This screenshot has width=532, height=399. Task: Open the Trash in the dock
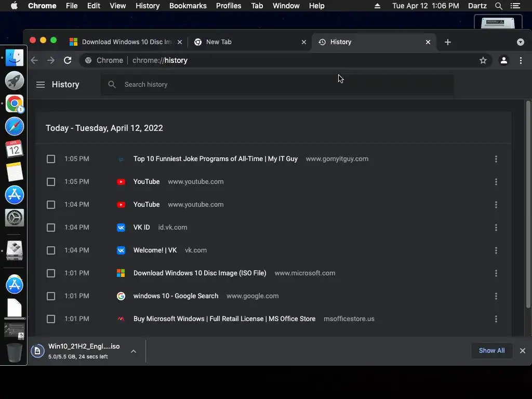14,353
